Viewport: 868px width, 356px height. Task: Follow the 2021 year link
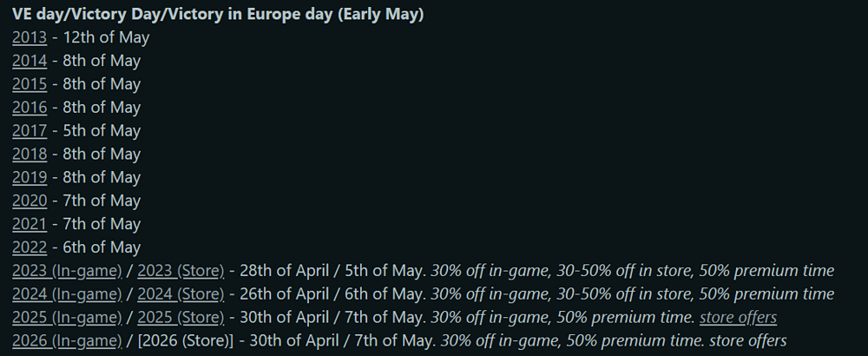coord(30,224)
